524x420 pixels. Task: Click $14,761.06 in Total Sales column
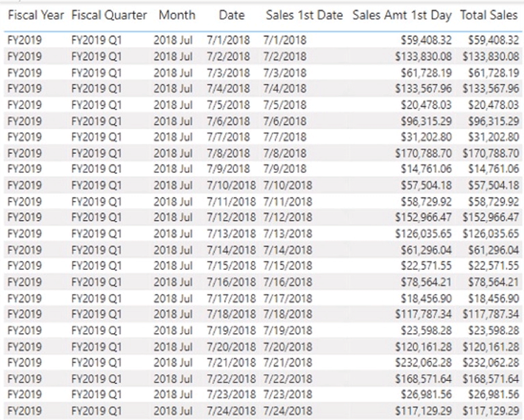(493, 169)
